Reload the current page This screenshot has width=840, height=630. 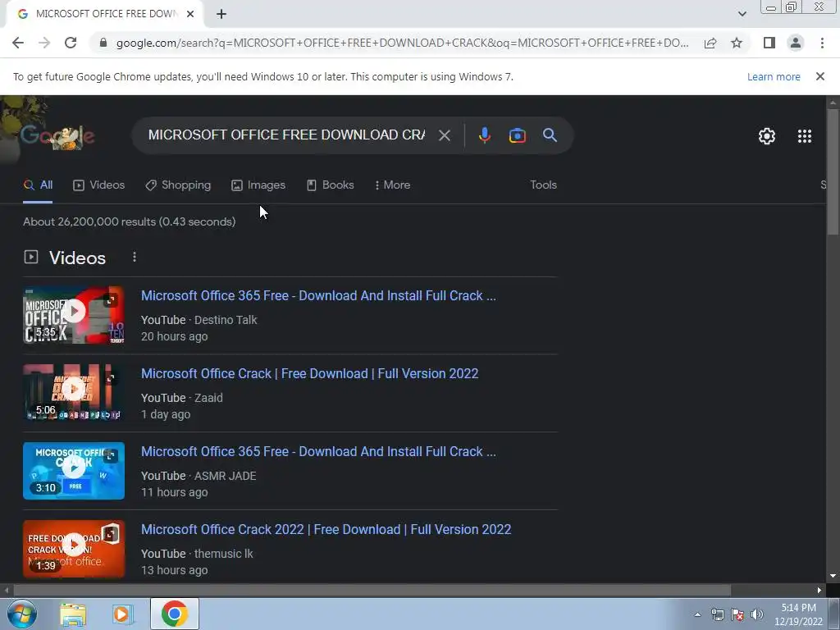71,43
